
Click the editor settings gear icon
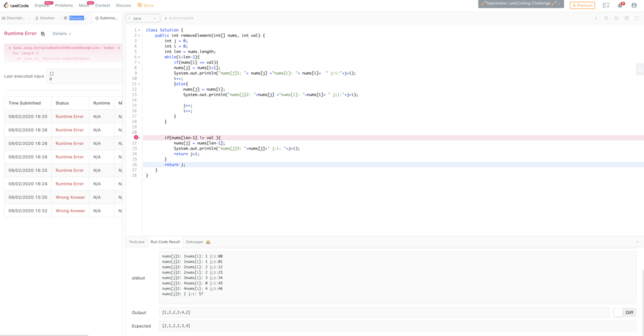tap(627, 18)
